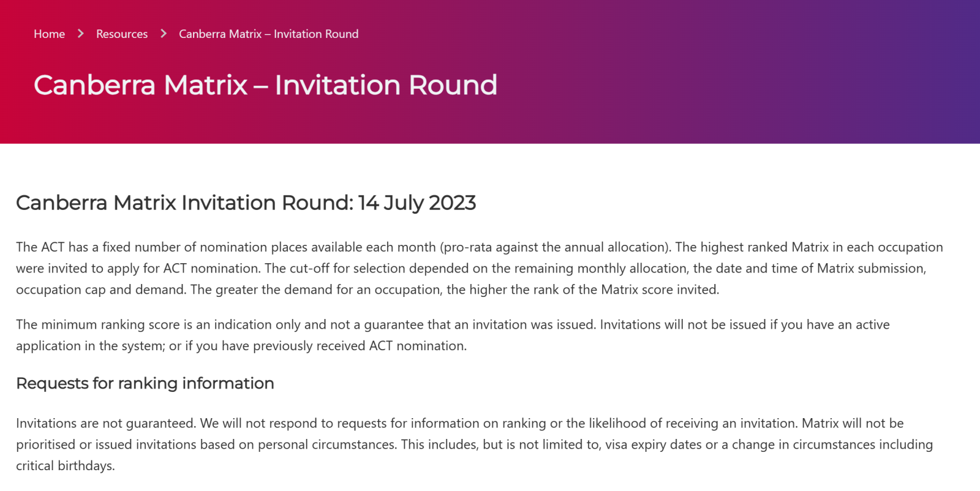Screen dimensions: 980x491
Task: Click the chevron between Home and Resources
Action: point(80,34)
